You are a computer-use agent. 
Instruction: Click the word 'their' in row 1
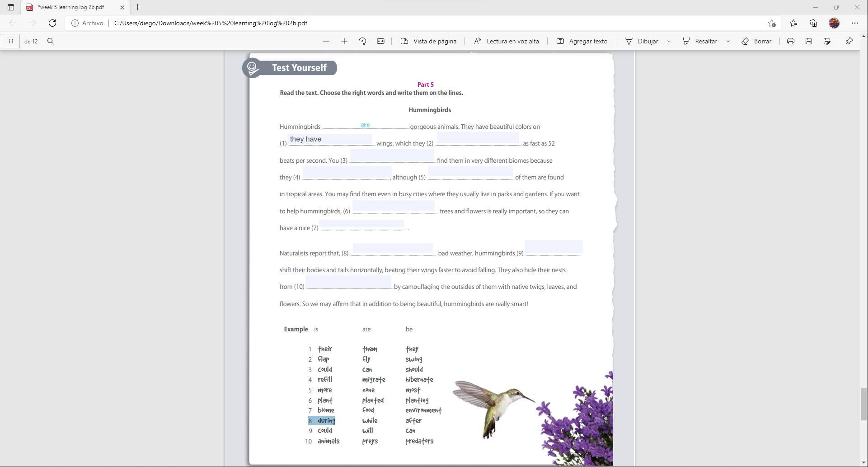tap(325, 349)
